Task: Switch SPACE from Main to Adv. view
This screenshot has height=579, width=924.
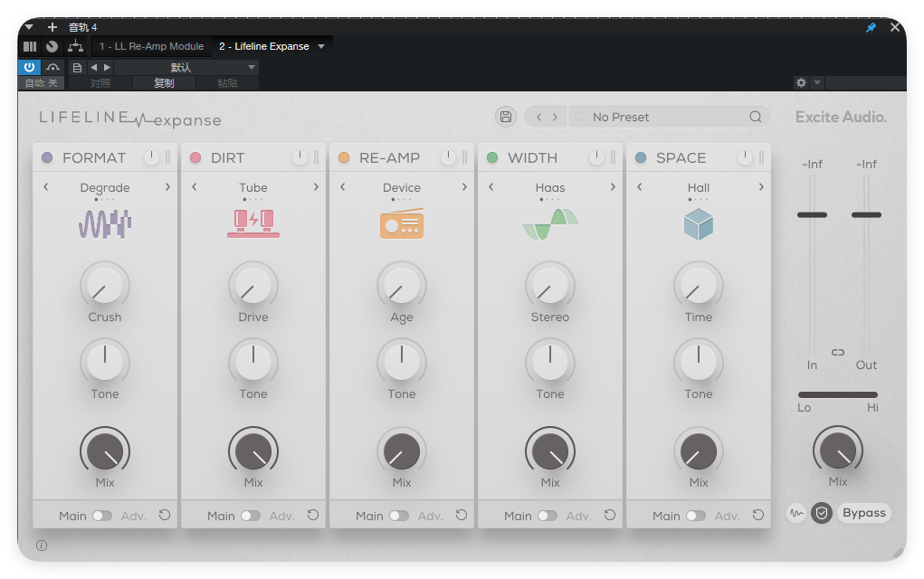Action: (696, 516)
